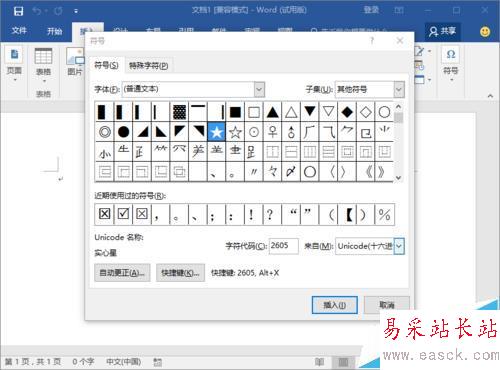Open the Table icon in ribbon
500x370 pixels.
click(43, 56)
